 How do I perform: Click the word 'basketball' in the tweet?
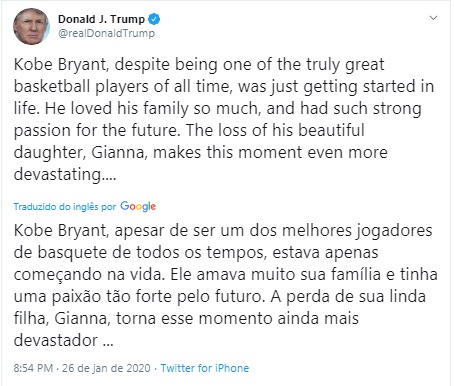(52, 86)
